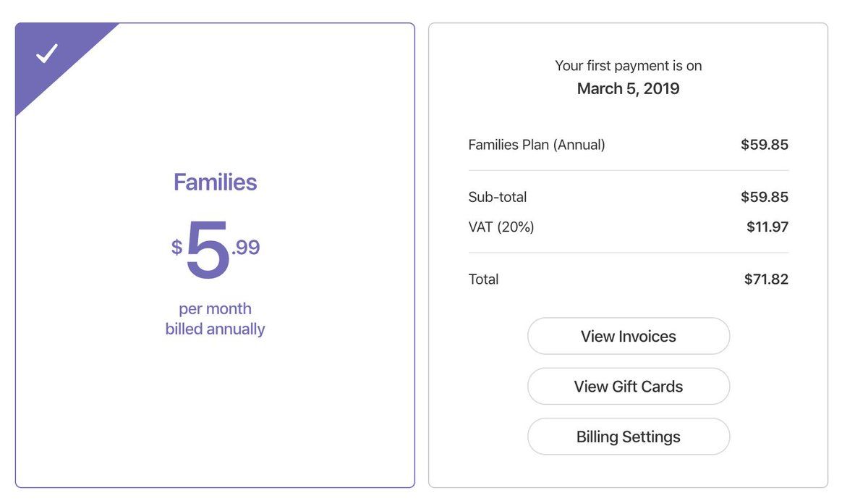Viewport: 868px width, 501px height.
Task: Click the VAT (20%) label
Action: 501,227
